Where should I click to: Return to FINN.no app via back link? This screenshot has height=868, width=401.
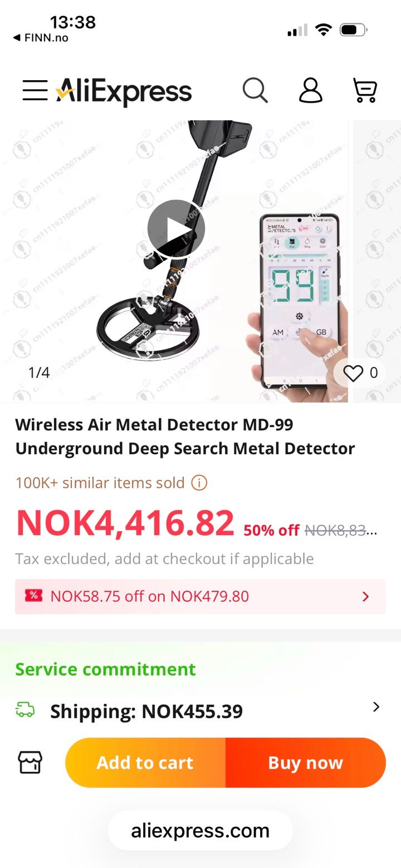[40, 38]
